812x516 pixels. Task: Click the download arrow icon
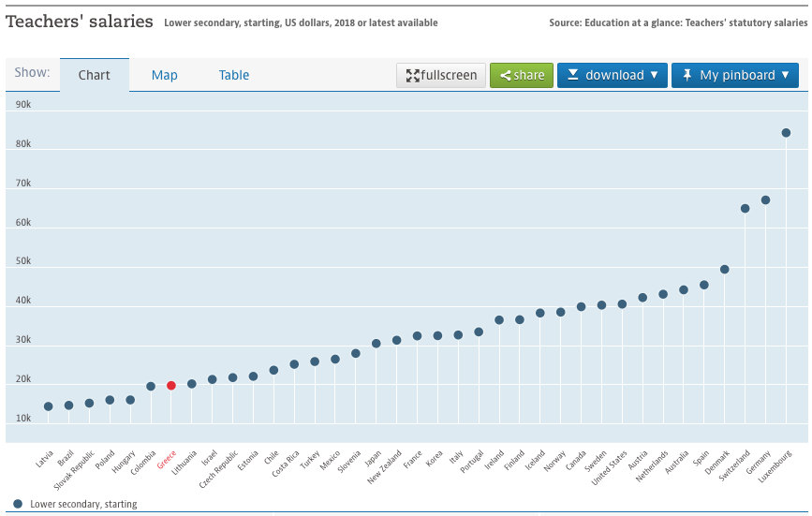point(573,75)
